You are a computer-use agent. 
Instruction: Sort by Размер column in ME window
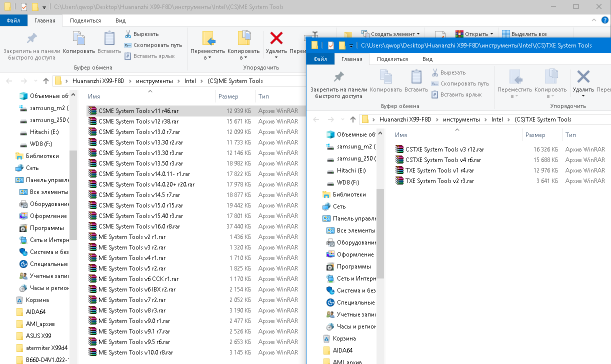(235, 96)
